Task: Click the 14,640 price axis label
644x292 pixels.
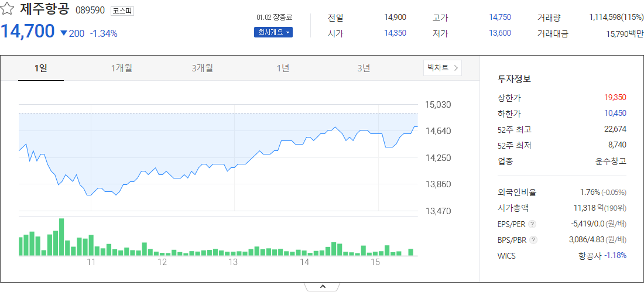Action: 439,131
